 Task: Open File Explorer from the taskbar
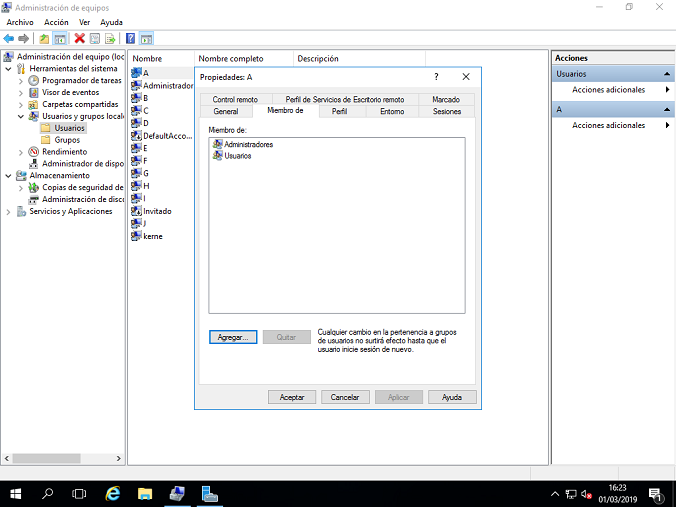(x=145, y=494)
